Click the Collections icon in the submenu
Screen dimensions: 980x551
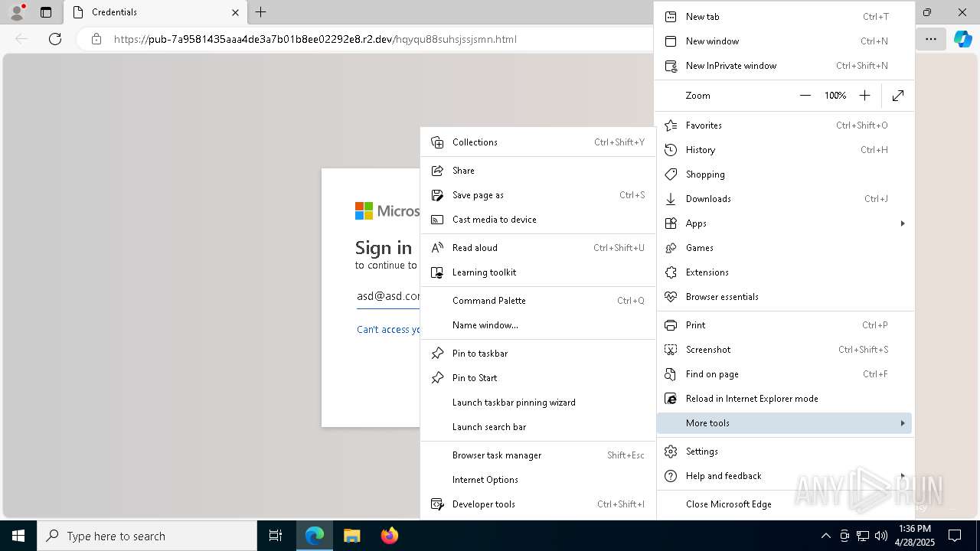[x=437, y=142]
